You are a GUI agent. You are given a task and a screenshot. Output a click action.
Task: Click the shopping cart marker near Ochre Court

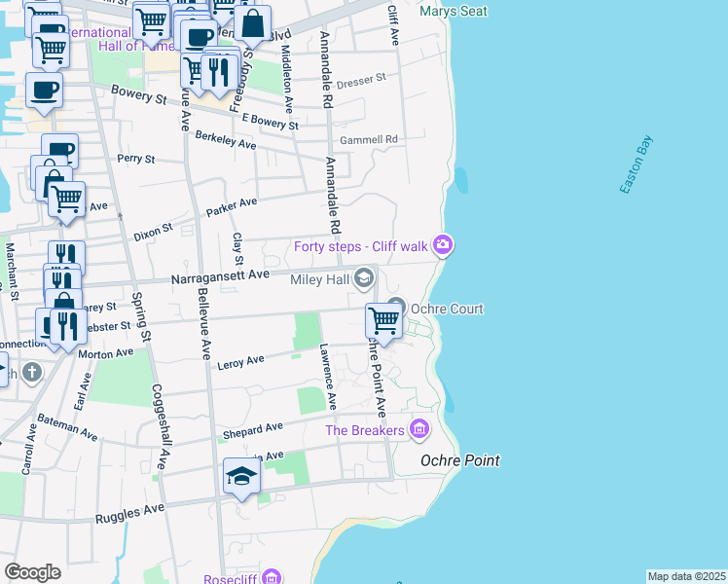pos(384,320)
